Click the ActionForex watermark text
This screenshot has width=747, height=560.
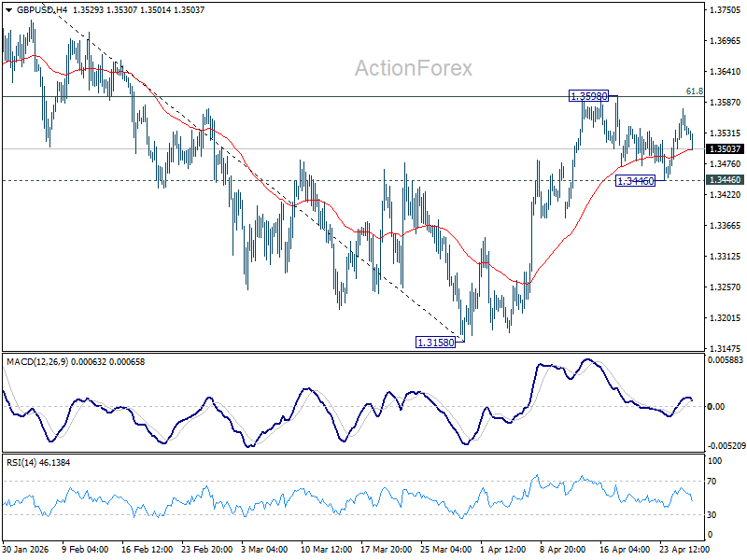coord(414,68)
